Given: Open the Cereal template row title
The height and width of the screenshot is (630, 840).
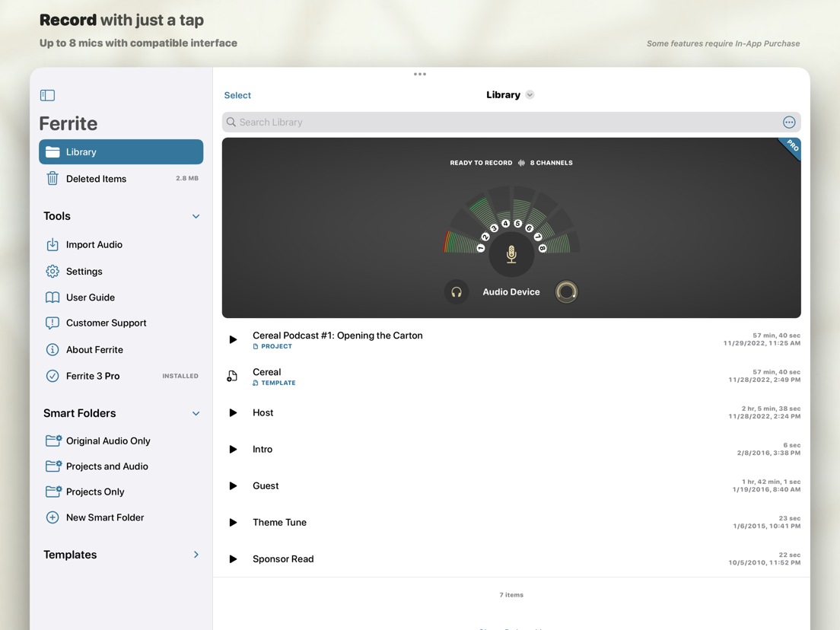Looking at the screenshot, I should (267, 372).
